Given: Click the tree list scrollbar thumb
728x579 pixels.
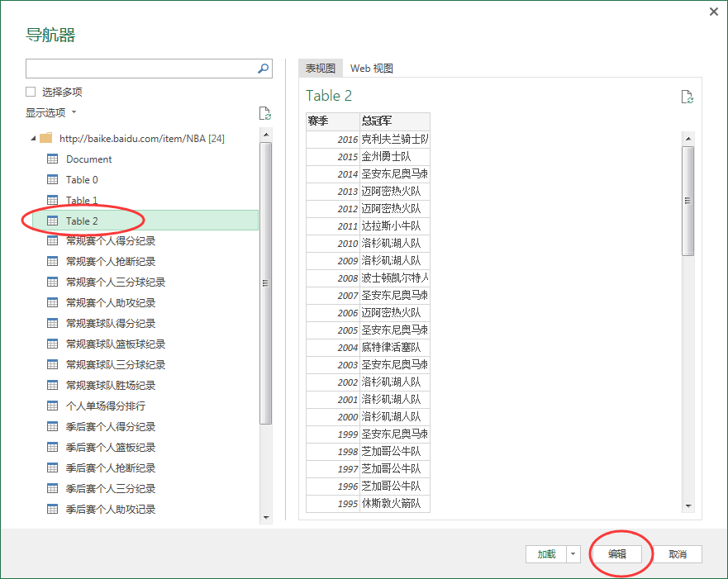Looking at the screenshot, I should 265,283.
